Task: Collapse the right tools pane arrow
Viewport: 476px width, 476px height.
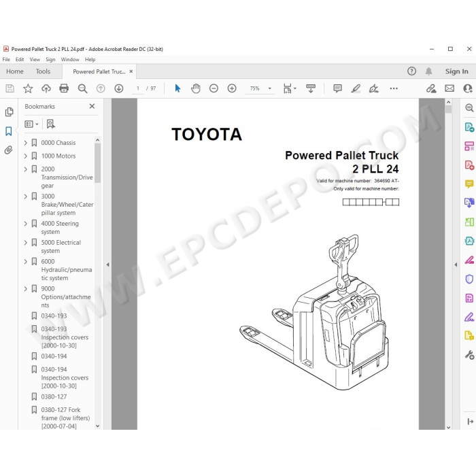Action: coord(456,265)
